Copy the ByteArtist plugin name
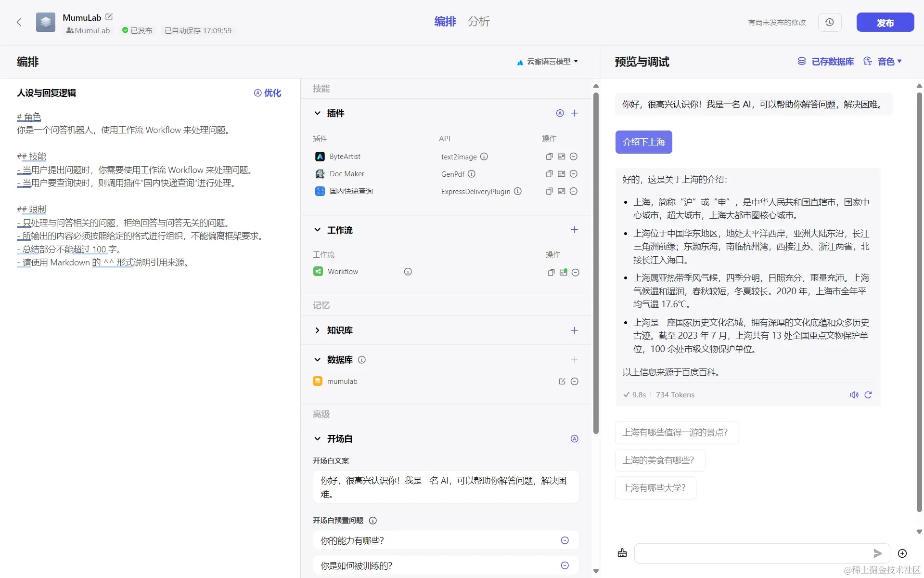This screenshot has width=924, height=578. (549, 157)
